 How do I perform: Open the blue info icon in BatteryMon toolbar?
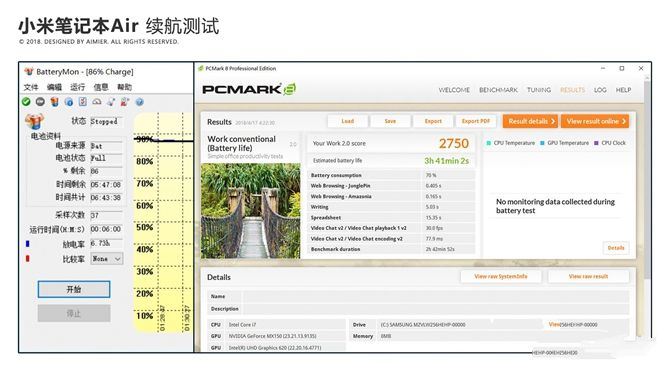click(x=69, y=102)
